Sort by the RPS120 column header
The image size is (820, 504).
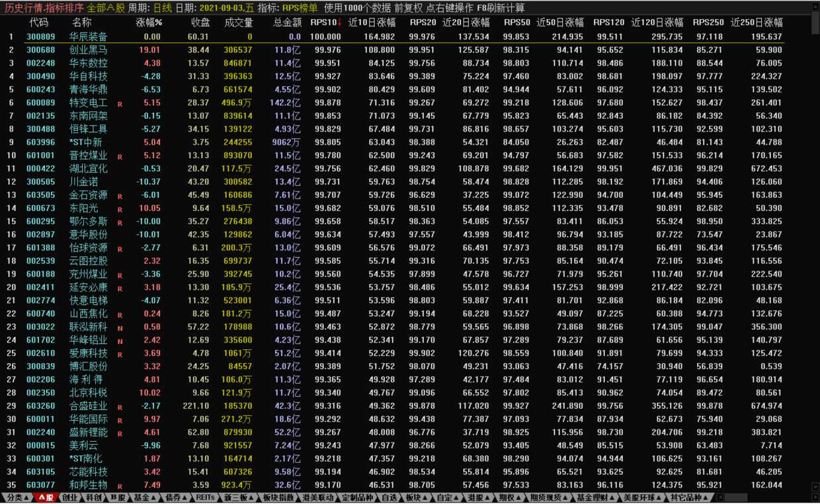click(608, 22)
